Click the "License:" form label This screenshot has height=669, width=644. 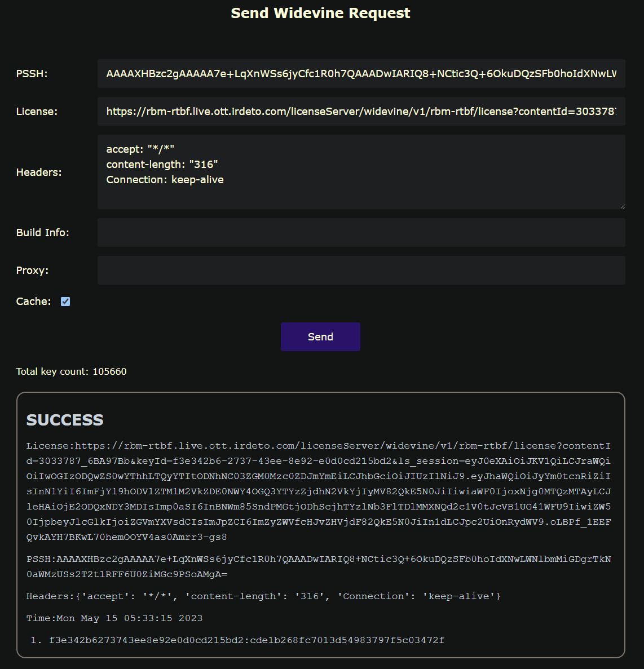tap(37, 112)
